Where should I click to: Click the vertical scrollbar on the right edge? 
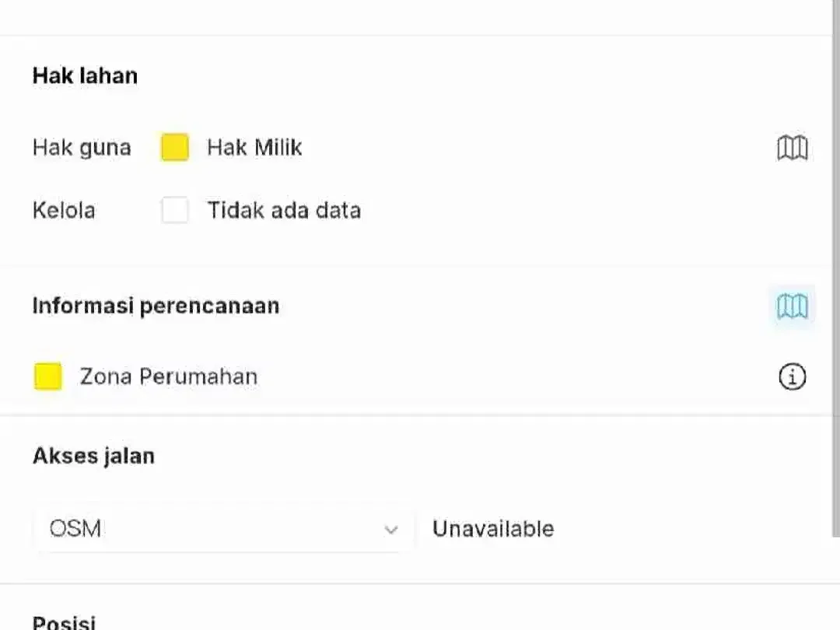835,268
